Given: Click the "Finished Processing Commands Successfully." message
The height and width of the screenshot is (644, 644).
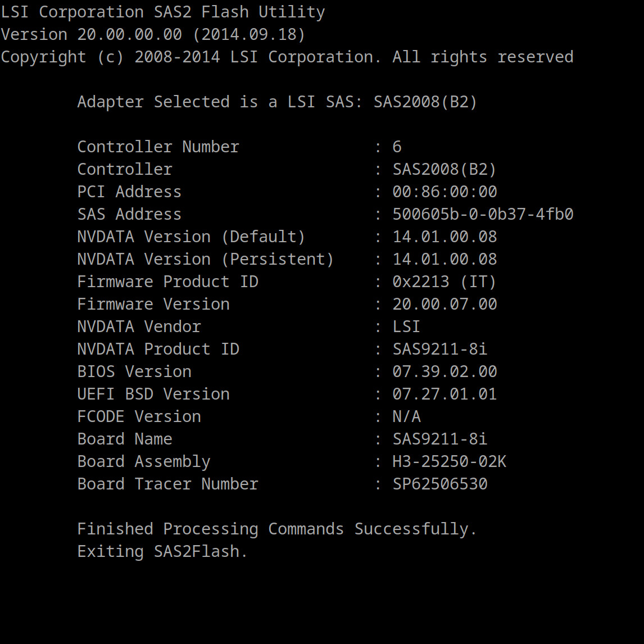Looking at the screenshot, I should pyautogui.click(x=277, y=529).
